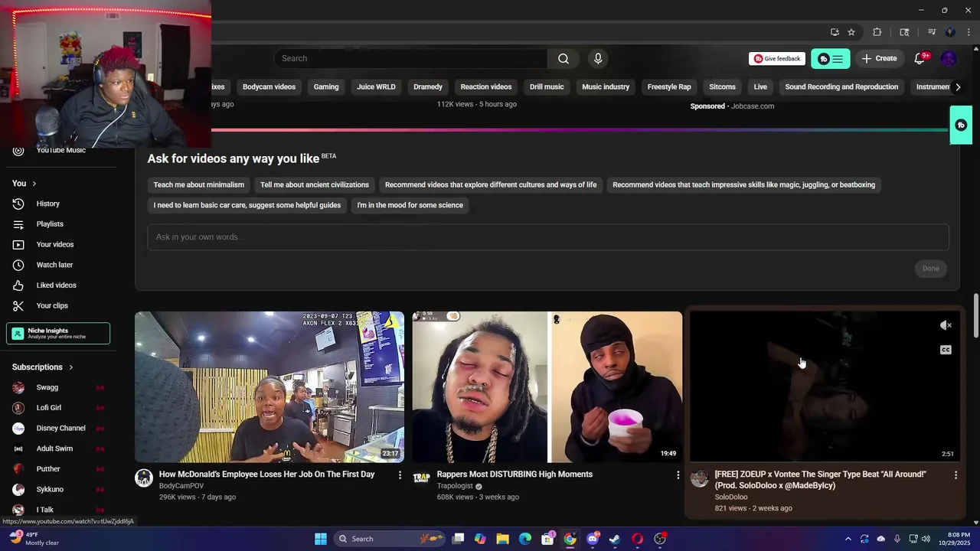Click the YouTube search magnifier button

(x=563, y=58)
